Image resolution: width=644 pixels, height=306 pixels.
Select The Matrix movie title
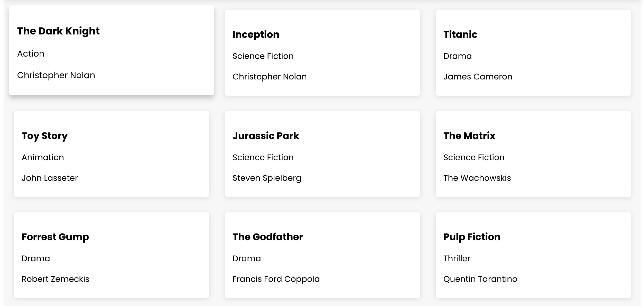469,136
